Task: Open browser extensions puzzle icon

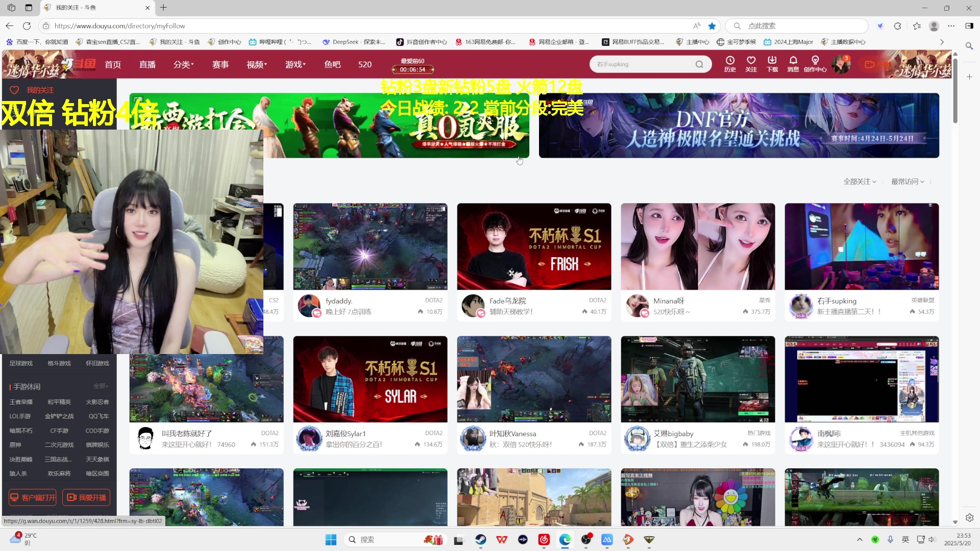Action: tap(897, 26)
